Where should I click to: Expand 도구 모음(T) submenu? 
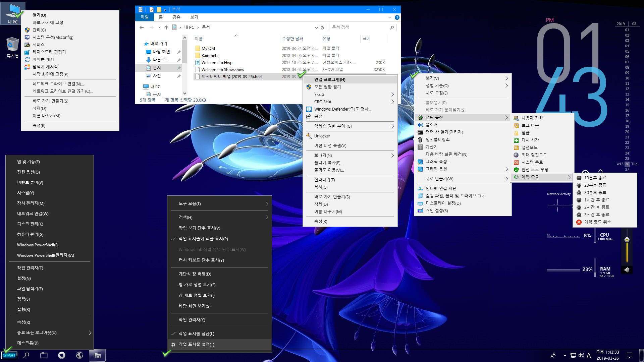(x=219, y=203)
